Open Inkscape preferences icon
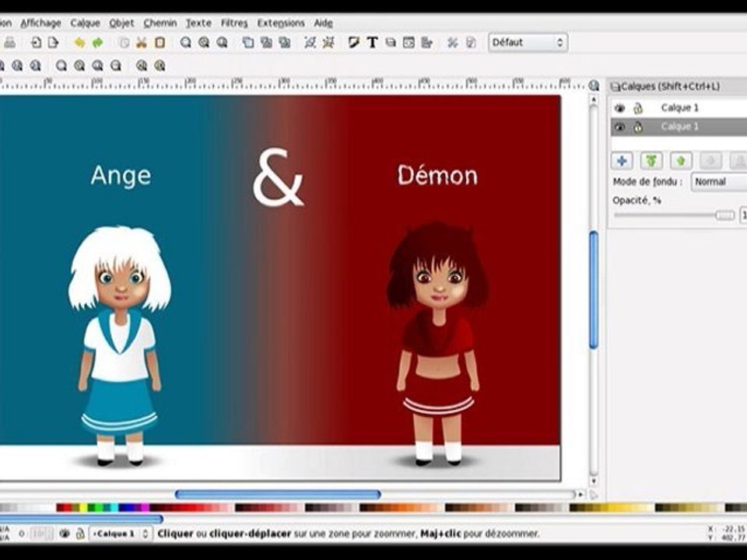Image resolution: width=747 pixels, height=560 pixels. (453, 43)
